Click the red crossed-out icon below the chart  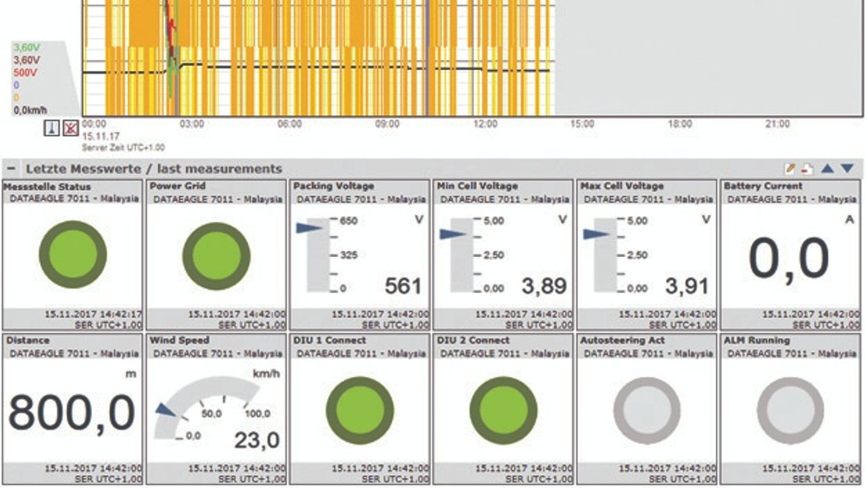coord(70,128)
